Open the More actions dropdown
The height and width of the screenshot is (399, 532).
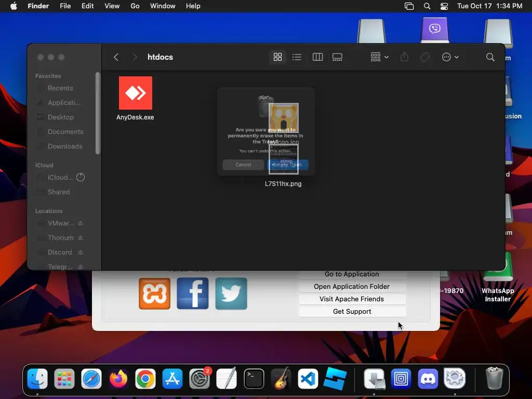450,57
